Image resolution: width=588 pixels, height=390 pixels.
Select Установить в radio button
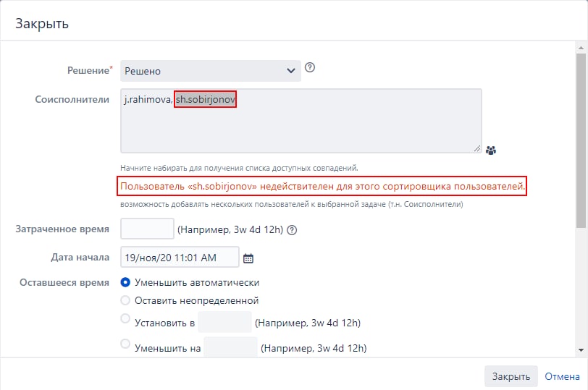125,318
